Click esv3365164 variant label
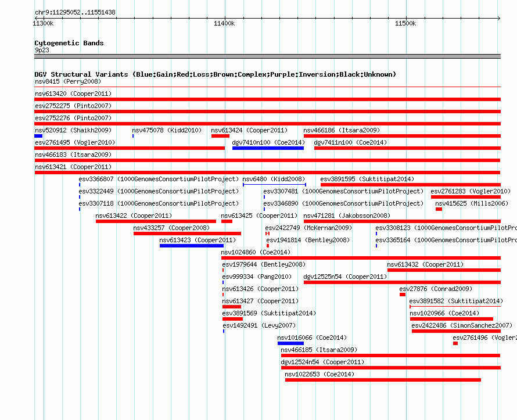The width and height of the screenshot is (517, 420). 446,240
